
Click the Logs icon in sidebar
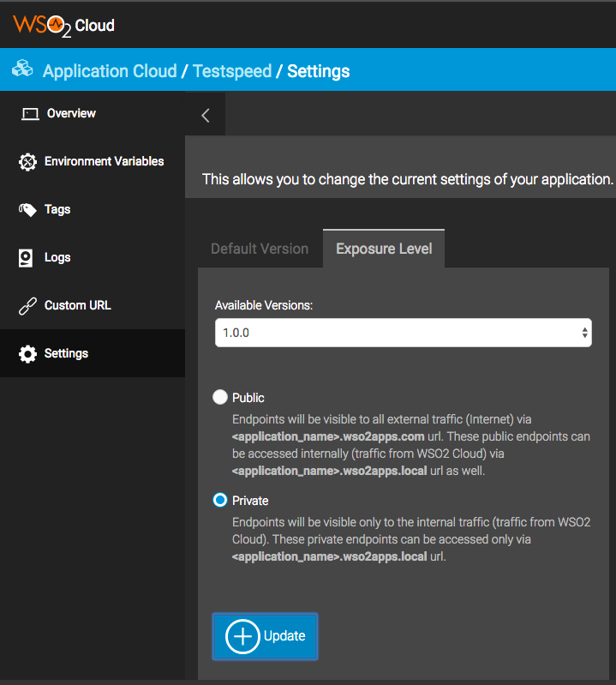tap(27, 258)
